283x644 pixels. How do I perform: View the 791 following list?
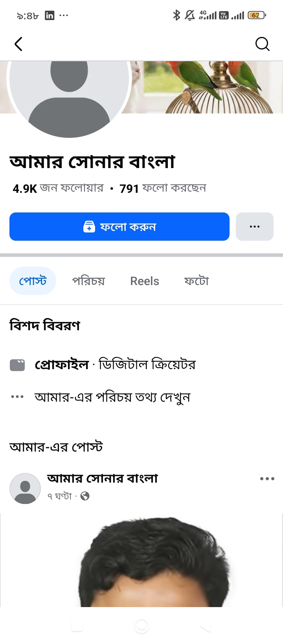point(163,188)
